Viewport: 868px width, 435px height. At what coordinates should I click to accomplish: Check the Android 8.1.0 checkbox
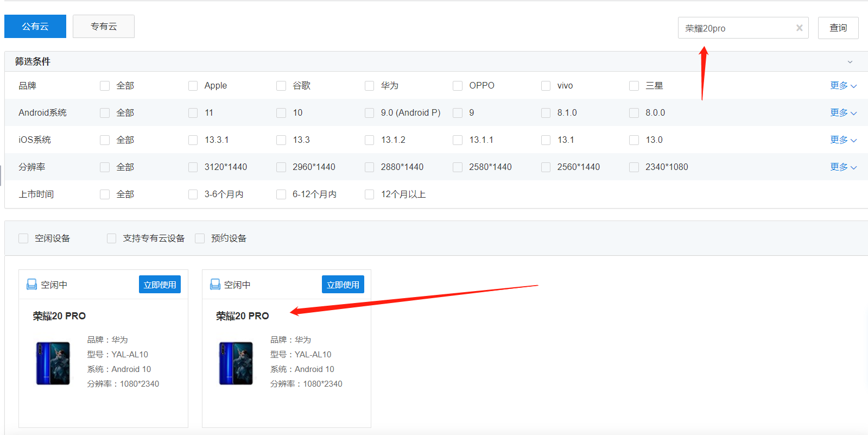546,113
